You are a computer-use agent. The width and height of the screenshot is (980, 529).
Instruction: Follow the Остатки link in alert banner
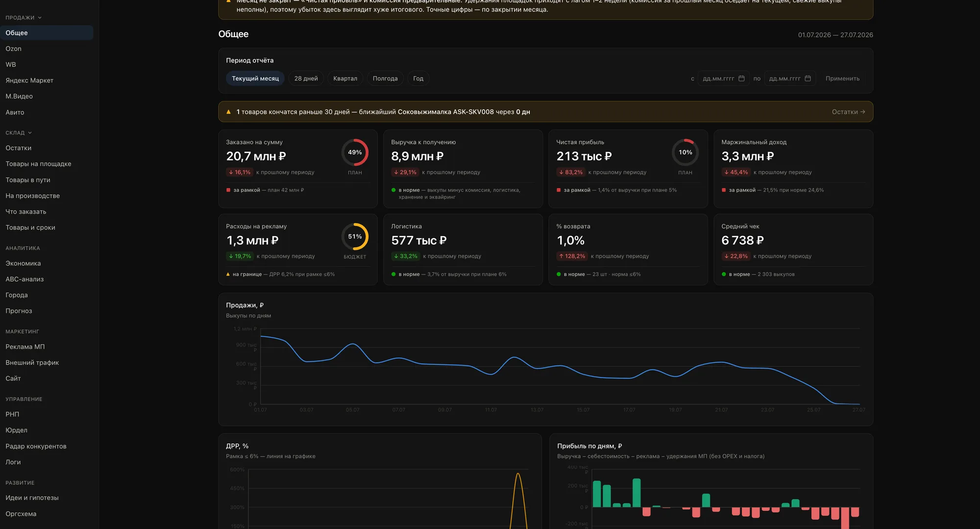(848, 112)
